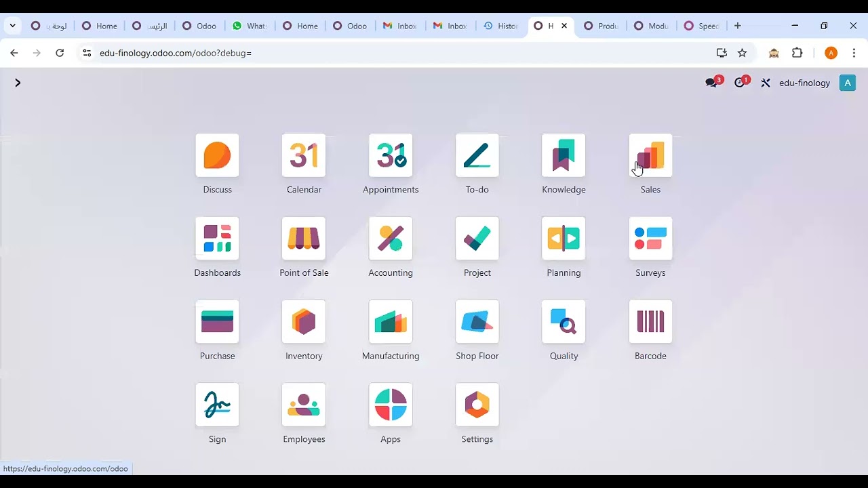Viewport: 868px width, 488px height.
Task: Launch the Calendar app
Action: [304, 156]
